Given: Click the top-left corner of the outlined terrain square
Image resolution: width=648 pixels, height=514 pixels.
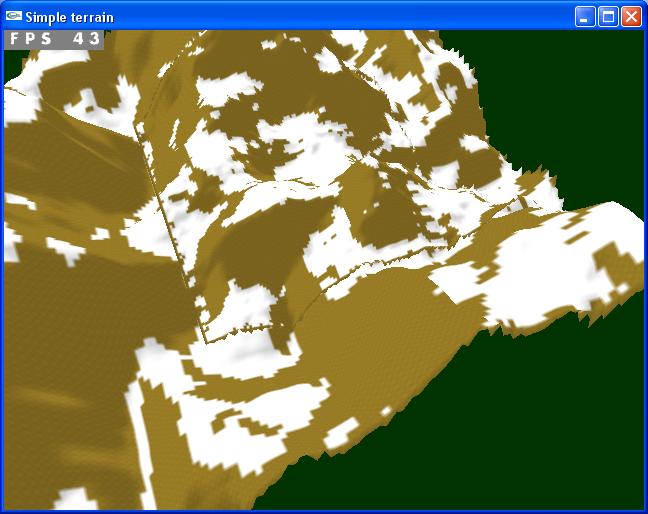Looking at the screenshot, I should click(137, 130).
